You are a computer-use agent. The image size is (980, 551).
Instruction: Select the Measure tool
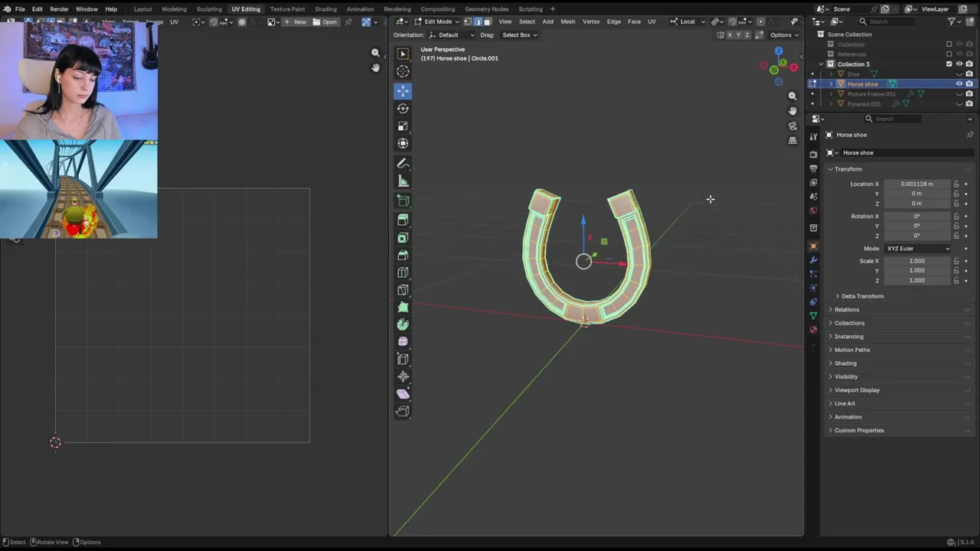coord(403,181)
